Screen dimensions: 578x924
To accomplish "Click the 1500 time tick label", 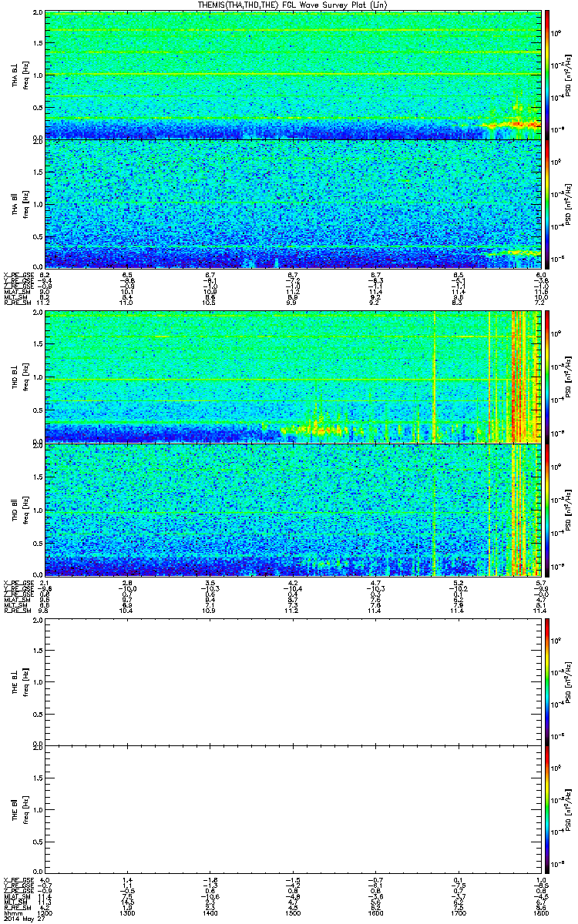I will pos(293,912).
